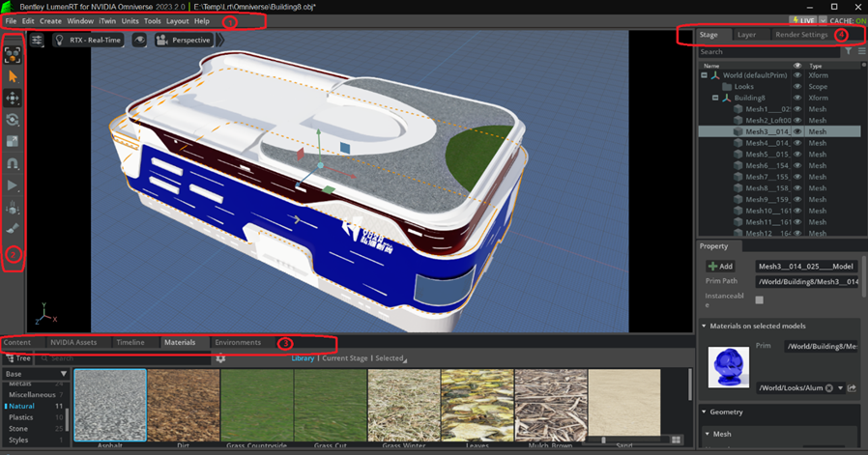Open the dropdown arrow next to LIVE
This screenshot has width=868, height=455.
823,20
